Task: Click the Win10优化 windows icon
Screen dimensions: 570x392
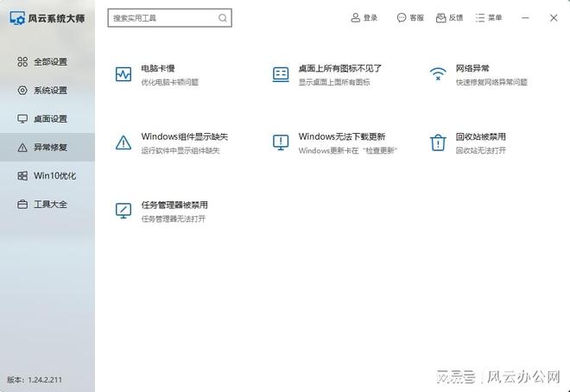Action: click(x=22, y=176)
